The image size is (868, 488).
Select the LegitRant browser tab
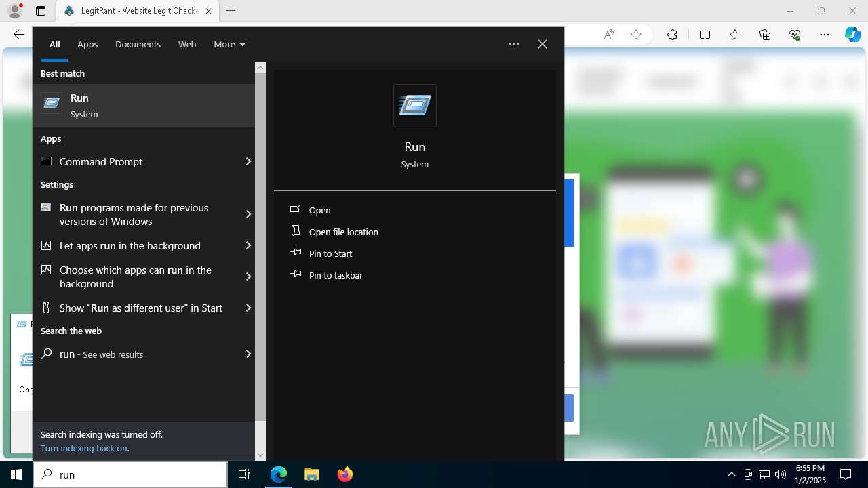coord(138,11)
